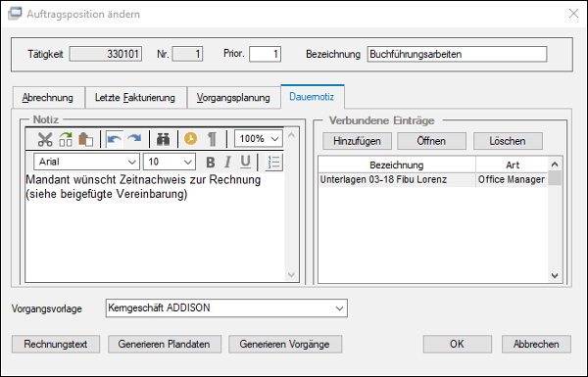
Task: Toggle paragraph marks display
Action: point(212,139)
